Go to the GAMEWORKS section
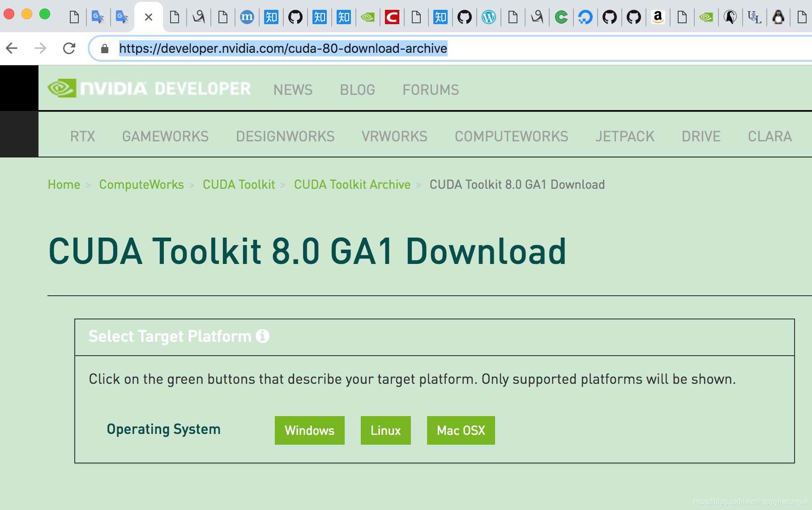The height and width of the screenshot is (510, 812). (x=165, y=136)
